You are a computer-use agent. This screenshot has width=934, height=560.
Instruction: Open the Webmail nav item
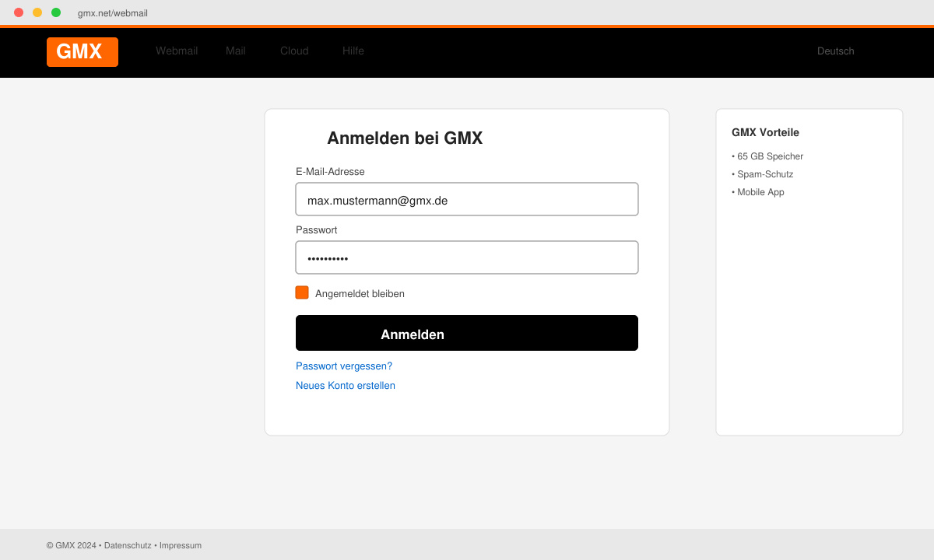click(177, 51)
